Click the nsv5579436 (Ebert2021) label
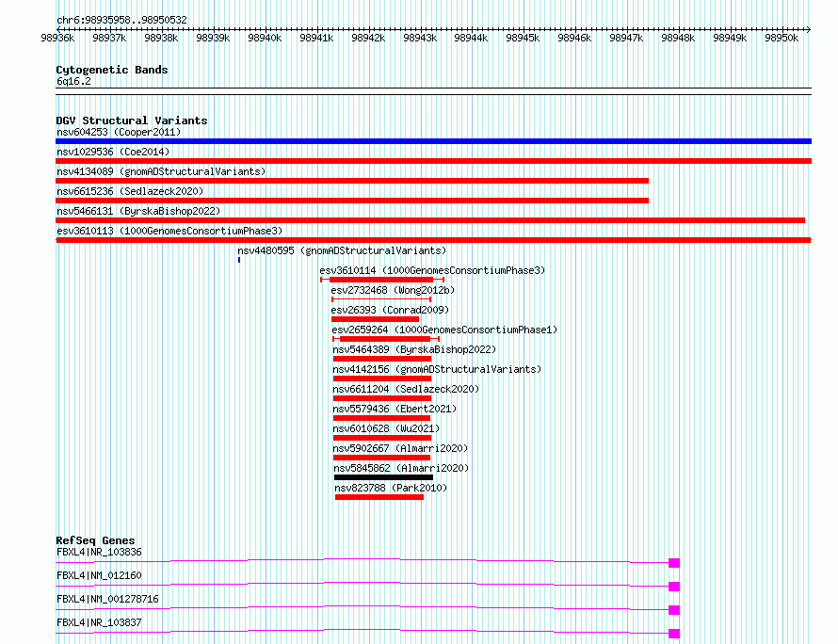 (x=395, y=409)
